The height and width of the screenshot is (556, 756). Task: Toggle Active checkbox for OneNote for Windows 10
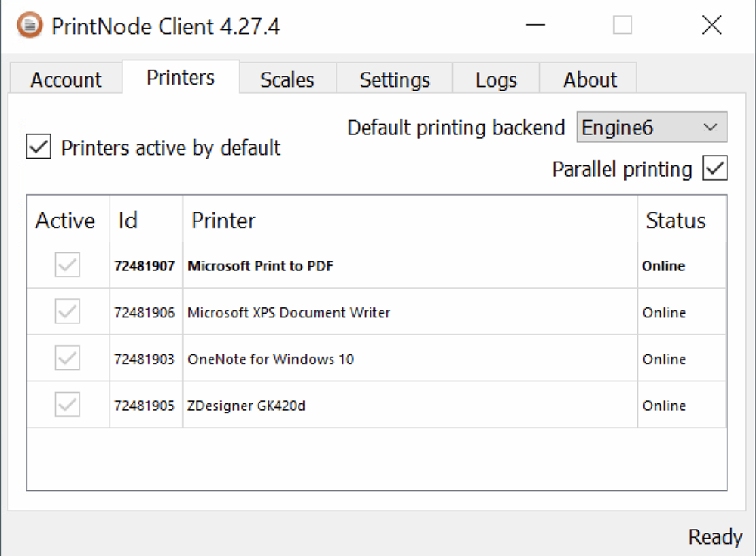pos(67,359)
